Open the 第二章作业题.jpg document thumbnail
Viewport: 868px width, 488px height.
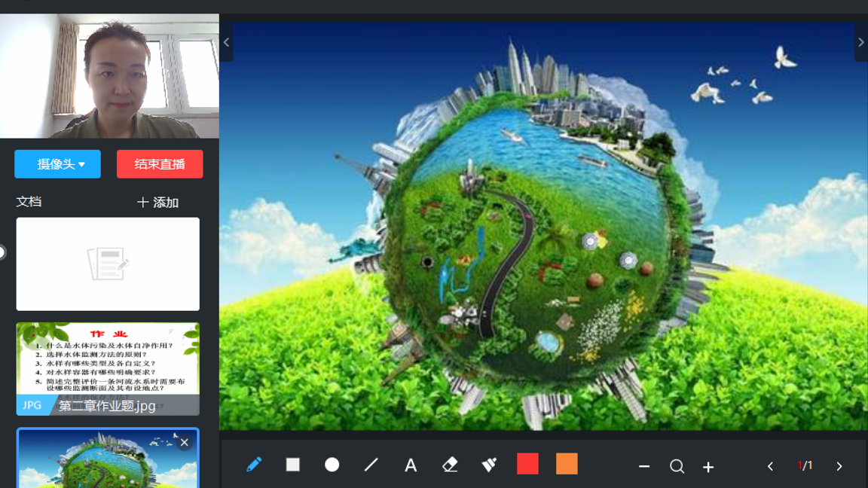108,368
